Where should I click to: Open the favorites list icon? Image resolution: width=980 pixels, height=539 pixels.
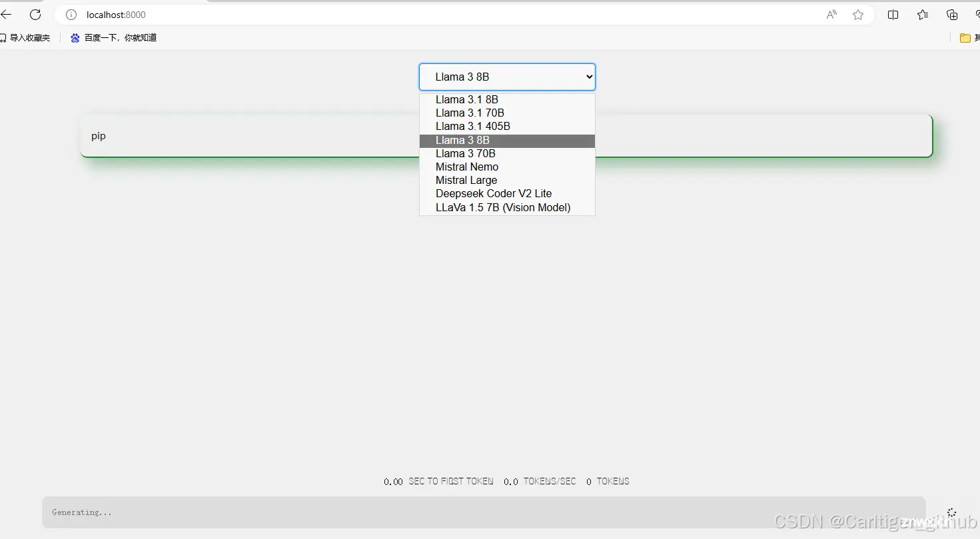[x=923, y=15]
